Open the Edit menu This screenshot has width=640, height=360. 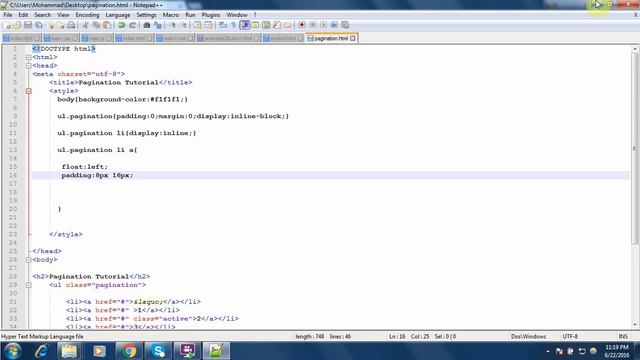click(x=23, y=15)
